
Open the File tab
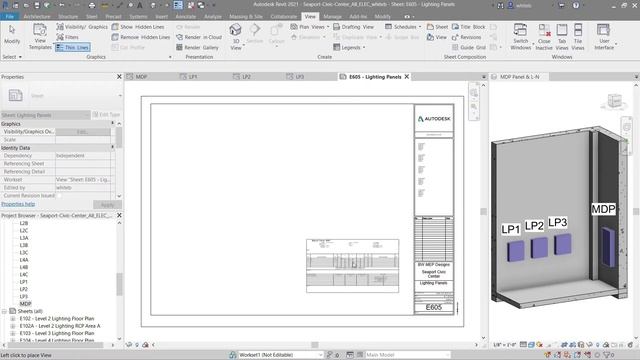(9, 17)
